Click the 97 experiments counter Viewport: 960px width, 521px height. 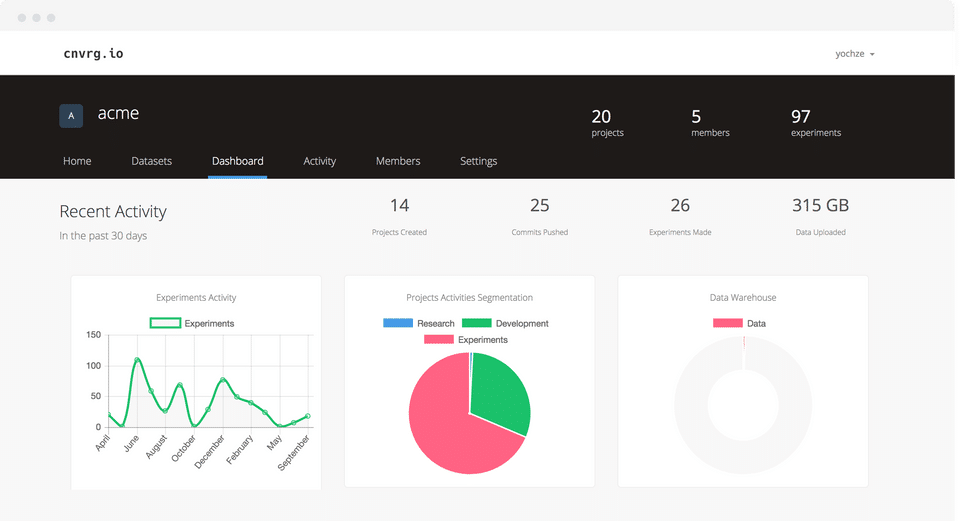[x=816, y=122]
